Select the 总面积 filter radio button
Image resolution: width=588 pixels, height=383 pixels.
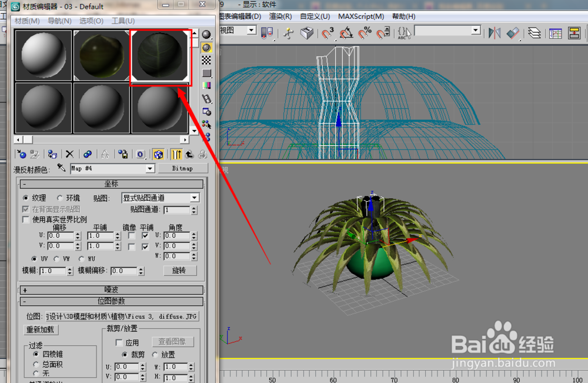coord(36,364)
